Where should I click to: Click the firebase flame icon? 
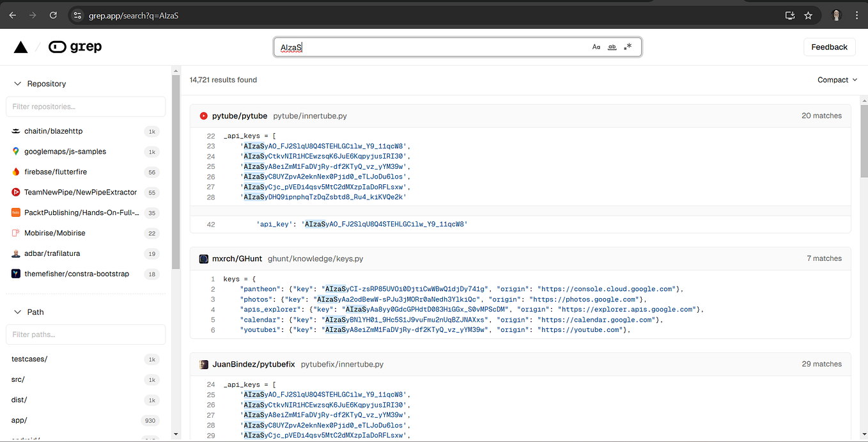[x=16, y=171]
